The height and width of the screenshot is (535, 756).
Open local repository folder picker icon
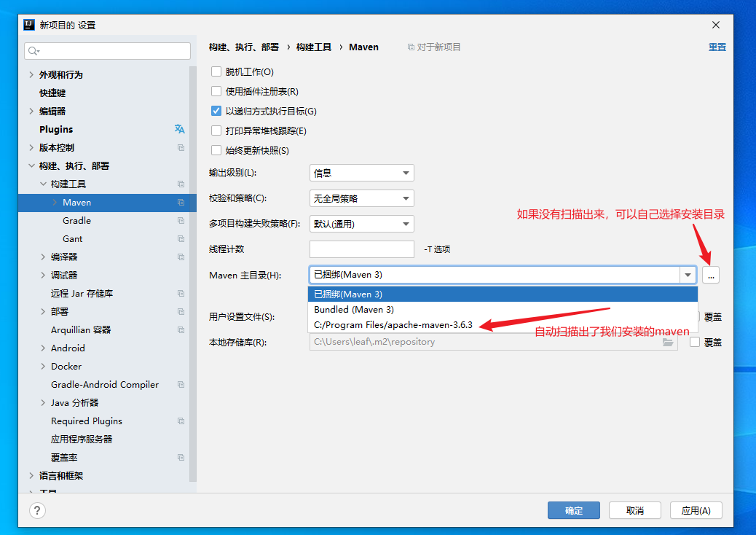point(668,342)
